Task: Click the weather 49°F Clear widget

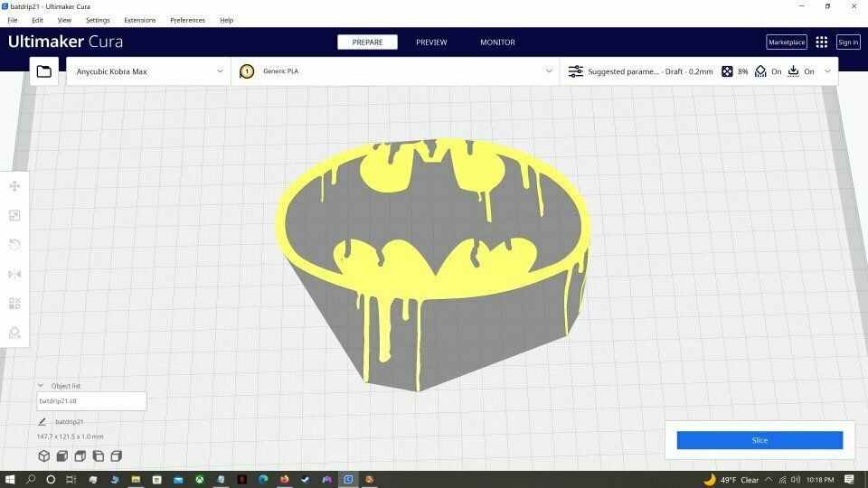Action: tap(731, 480)
